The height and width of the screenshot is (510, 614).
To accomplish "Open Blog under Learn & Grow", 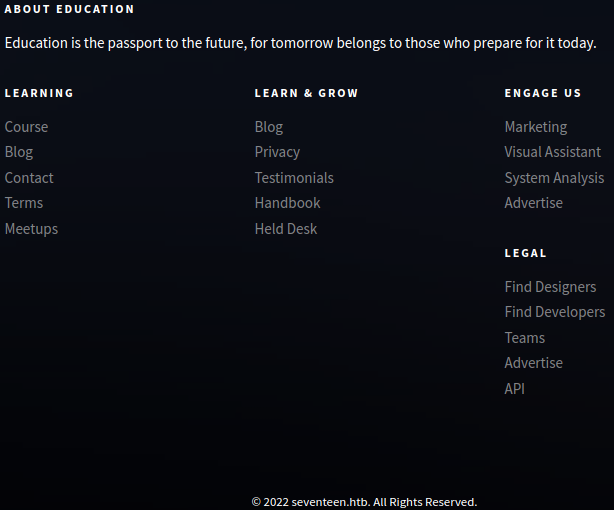I will (x=269, y=127).
